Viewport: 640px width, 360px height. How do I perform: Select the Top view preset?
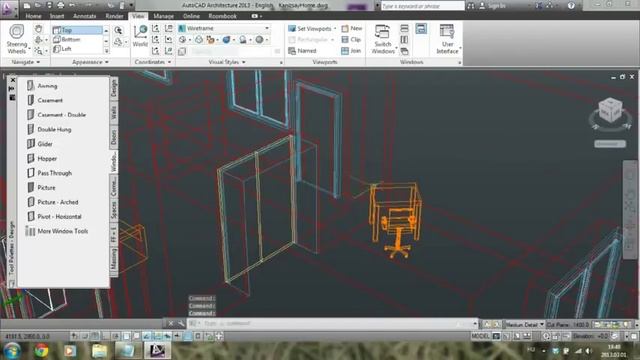click(x=77, y=30)
